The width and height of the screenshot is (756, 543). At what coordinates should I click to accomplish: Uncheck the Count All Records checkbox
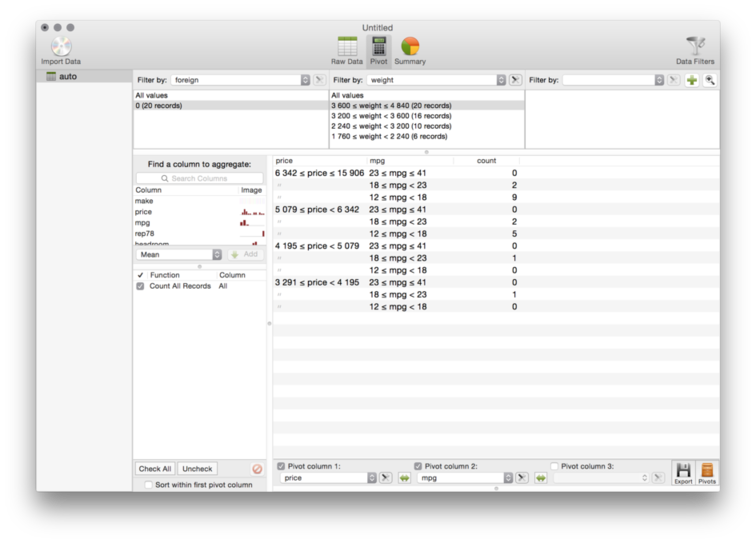[x=140, y=286]
